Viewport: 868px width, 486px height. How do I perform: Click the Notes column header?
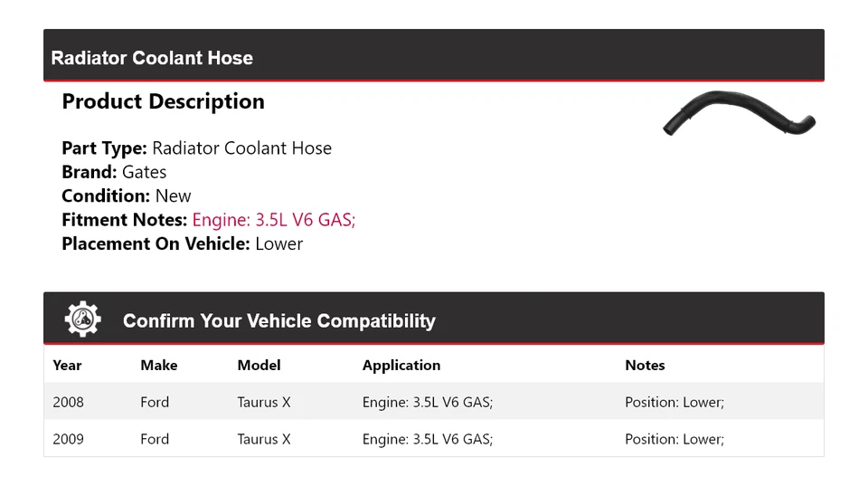pyautogui.click(x=645, y=366)
